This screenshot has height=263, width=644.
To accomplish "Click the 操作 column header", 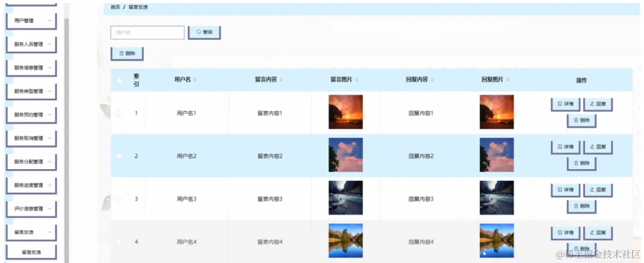I will (581, 81).
